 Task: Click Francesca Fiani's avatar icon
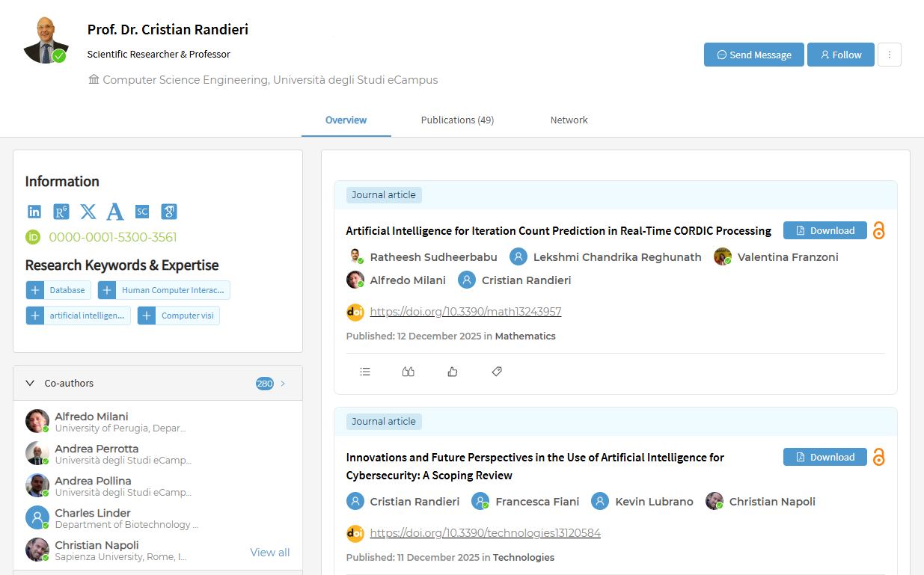click(480, 501)
